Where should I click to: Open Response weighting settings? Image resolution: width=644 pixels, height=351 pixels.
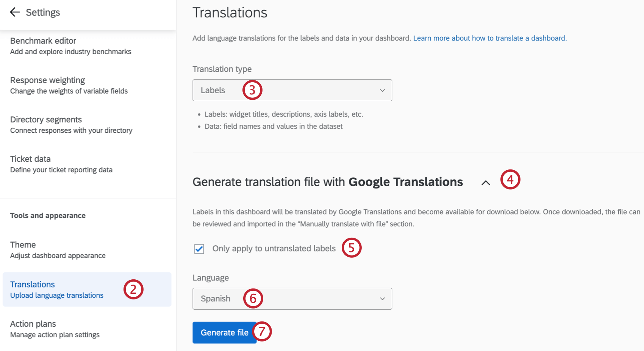[x=47, y=80]
